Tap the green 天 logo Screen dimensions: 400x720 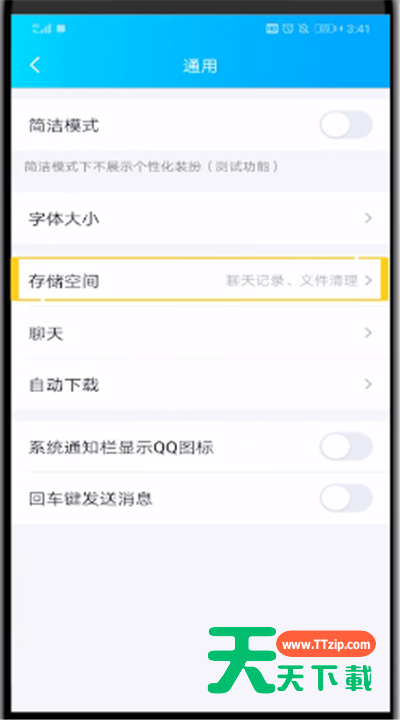242,659
